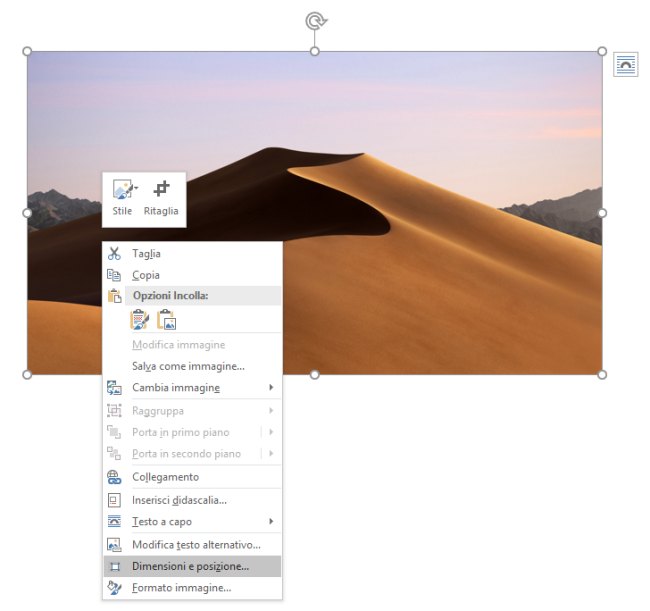Click the right middle resize handle
The width and height of the screenshot is (650, 611).
coord(602,213)
